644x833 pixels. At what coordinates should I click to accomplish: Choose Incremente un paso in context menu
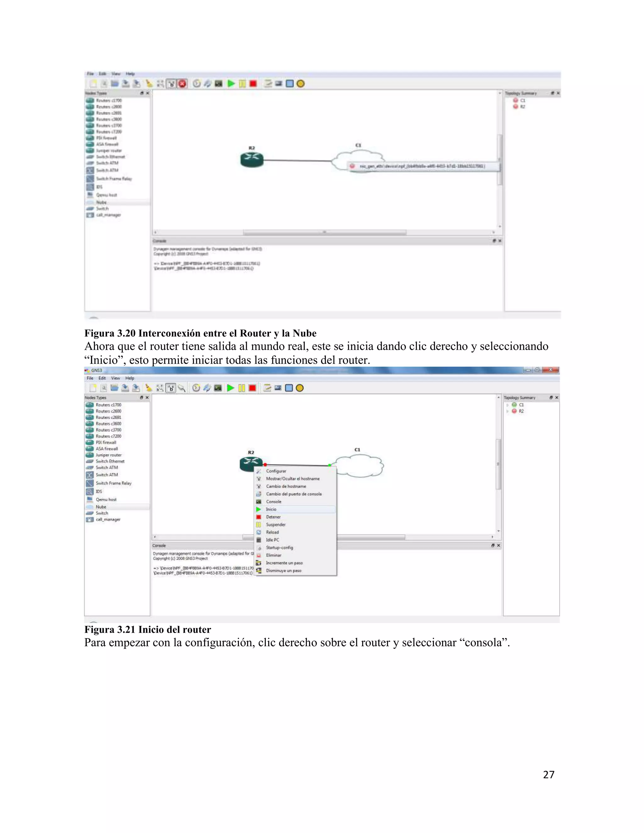pos(296,563)
